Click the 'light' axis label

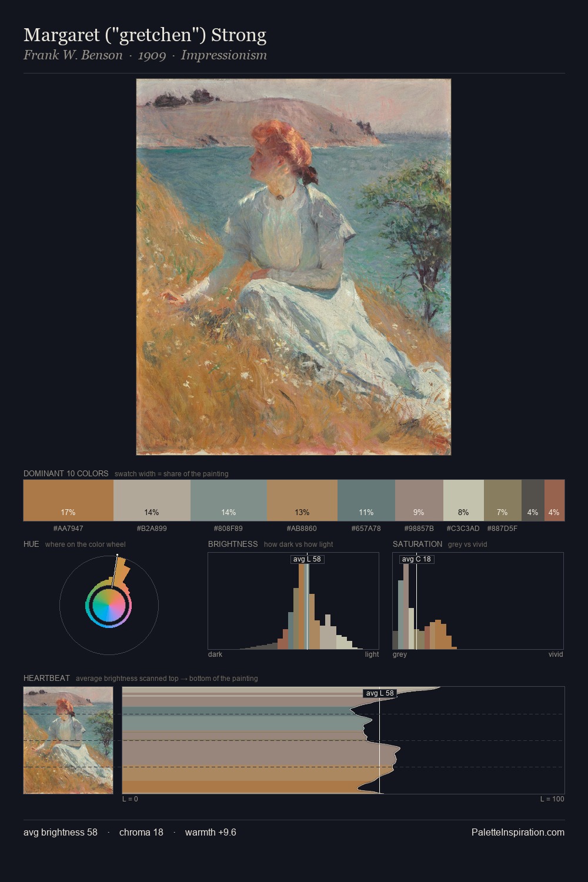(x=372, y=654)
